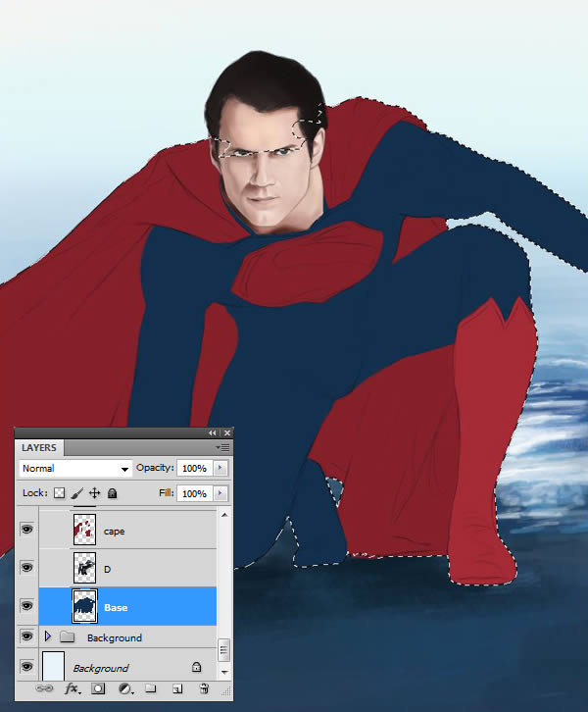Viewport: 588px width, 712px height.
Task: Select the Background layer white thumbnail
Action: coord(53,666)
